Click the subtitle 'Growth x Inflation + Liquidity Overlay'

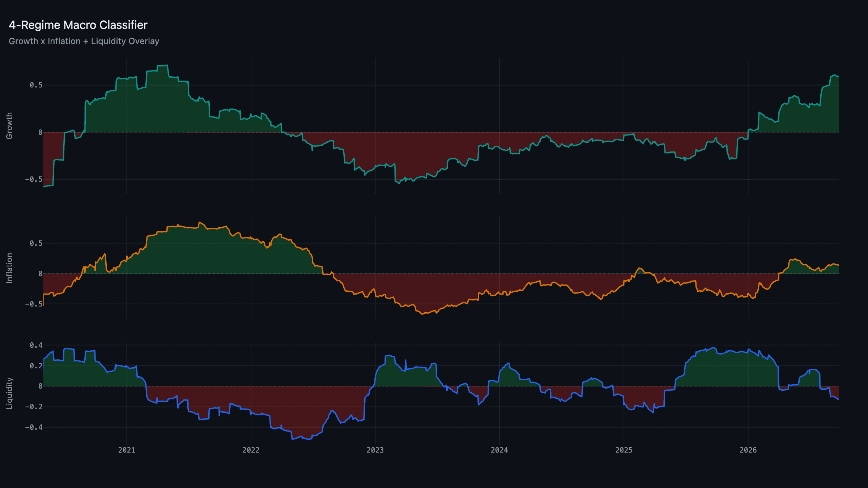(x=84, y=41)
